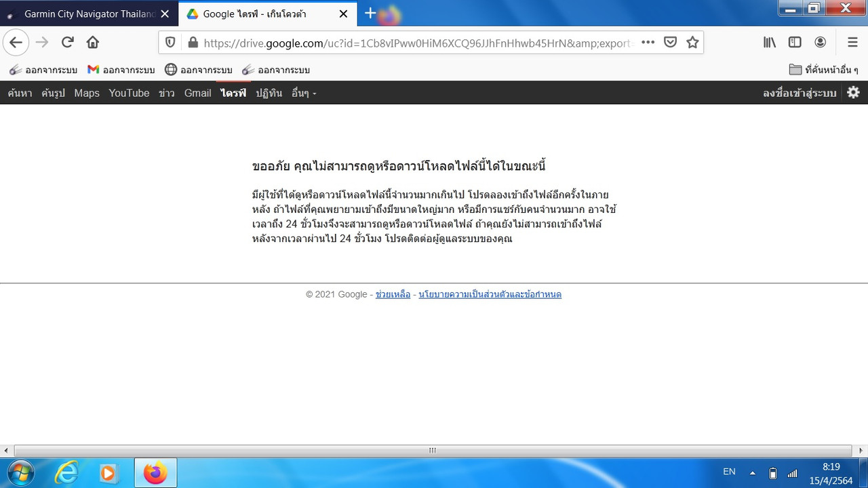View site security padlock info
868x488 pixels.
193,43
